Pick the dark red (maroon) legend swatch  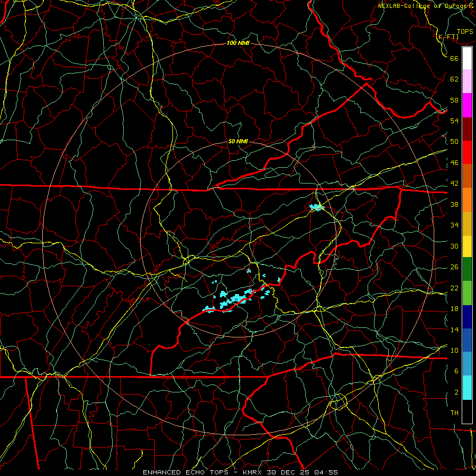[467, 129]
